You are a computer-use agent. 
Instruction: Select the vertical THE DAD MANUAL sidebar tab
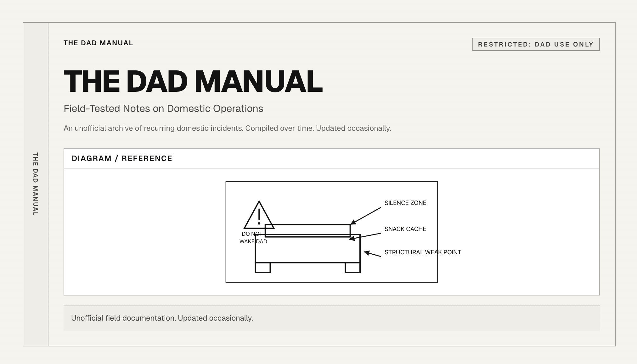36,182
